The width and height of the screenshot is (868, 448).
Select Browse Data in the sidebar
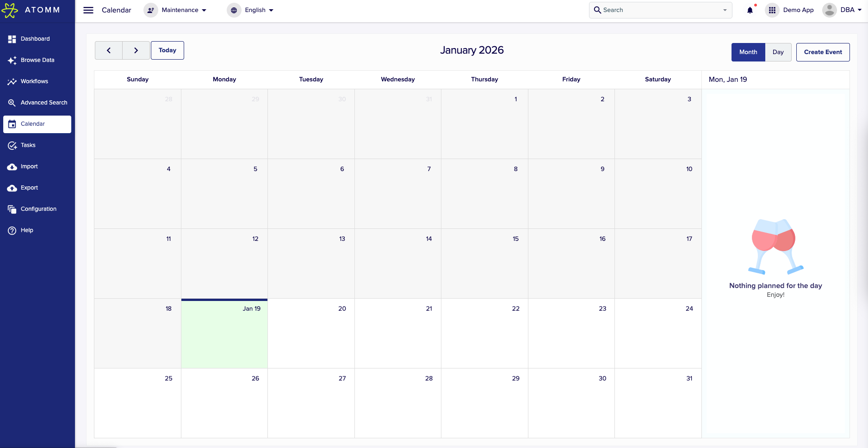(37, 60)
